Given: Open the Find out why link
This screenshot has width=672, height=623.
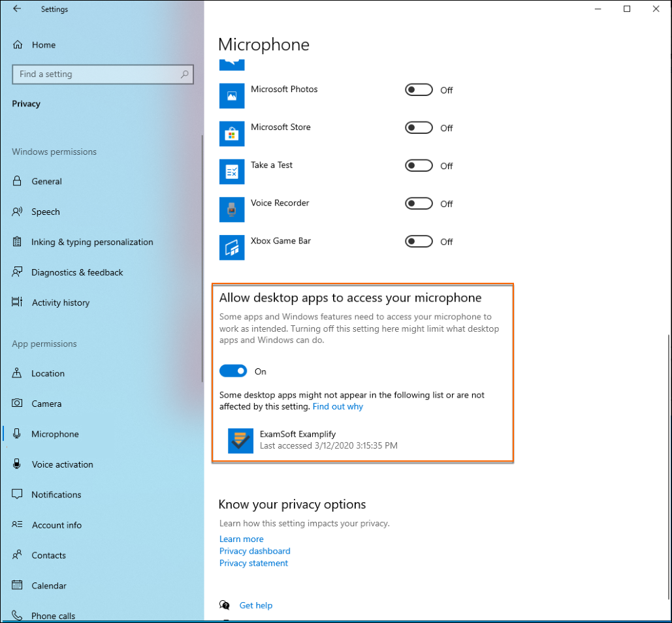Looking at the screenshot, I should pos(338,407).
